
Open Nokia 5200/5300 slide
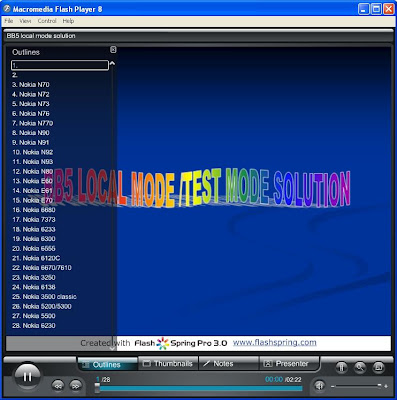click(42, 306)
